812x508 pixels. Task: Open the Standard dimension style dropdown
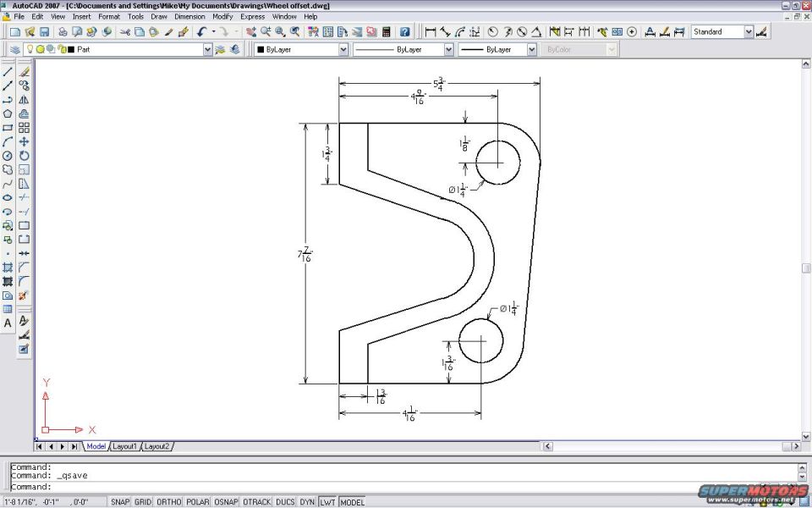[x=749, y=31]
